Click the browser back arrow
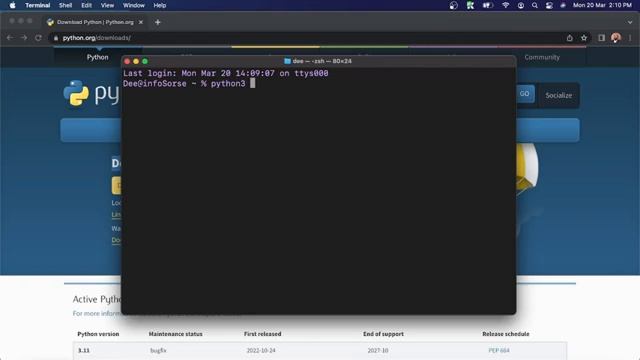The width and height of the screenshot is (640, 360). [10, 38]
